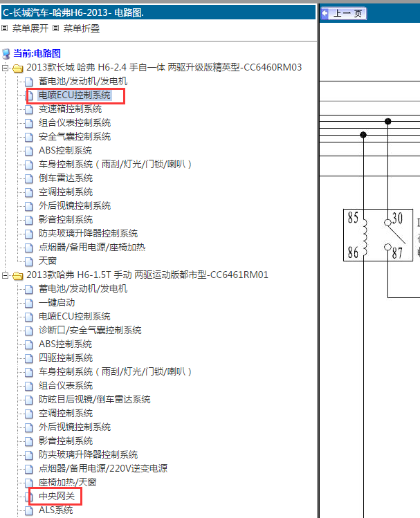
Task: Collapse all menus via 菜单折叠 link
Action: click(x=82, y=28)
